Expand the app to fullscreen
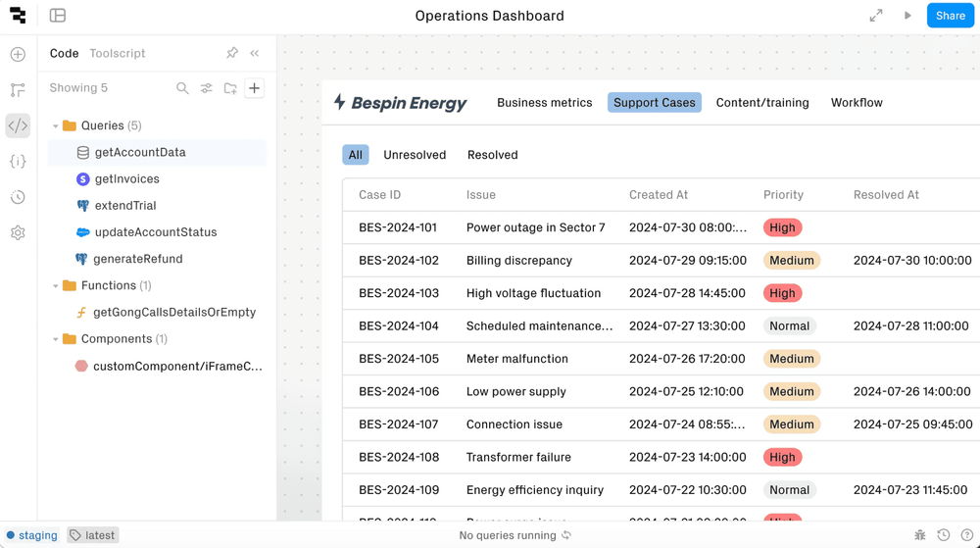This screenshot has width=980, height=548. [x=876, y=16]
